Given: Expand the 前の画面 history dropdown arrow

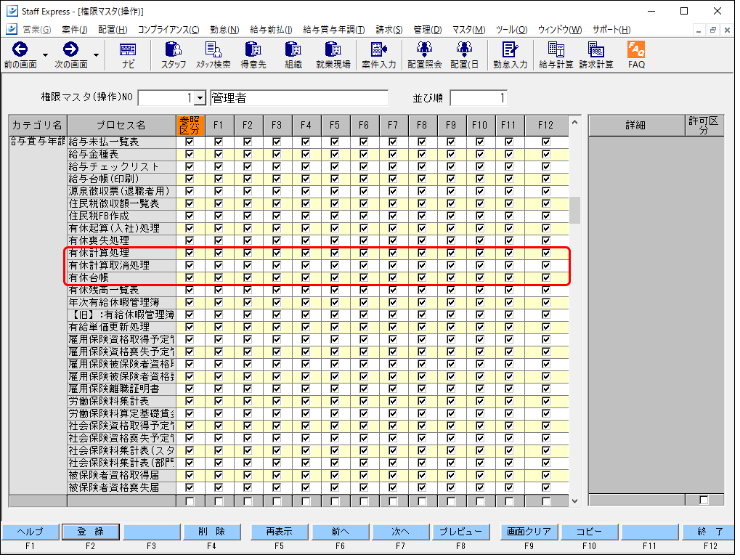Looking at the screenshot, I should (x=45, y=54).
